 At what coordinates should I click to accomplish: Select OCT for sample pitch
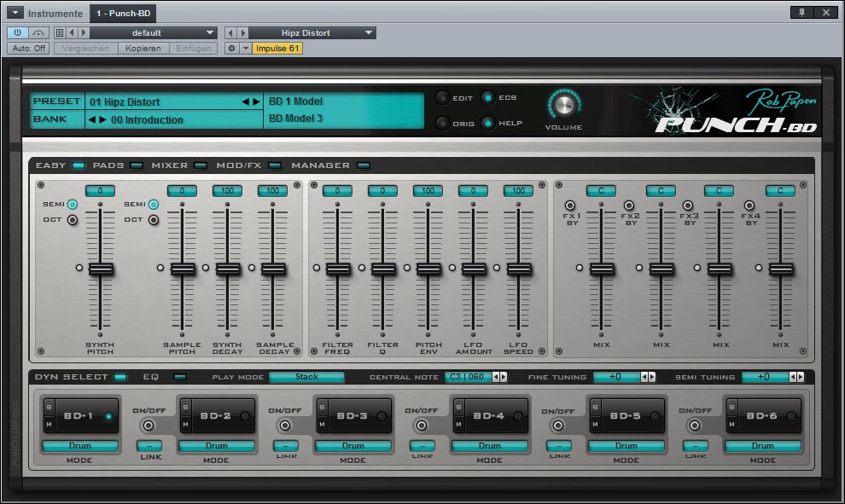click(154, 220)
